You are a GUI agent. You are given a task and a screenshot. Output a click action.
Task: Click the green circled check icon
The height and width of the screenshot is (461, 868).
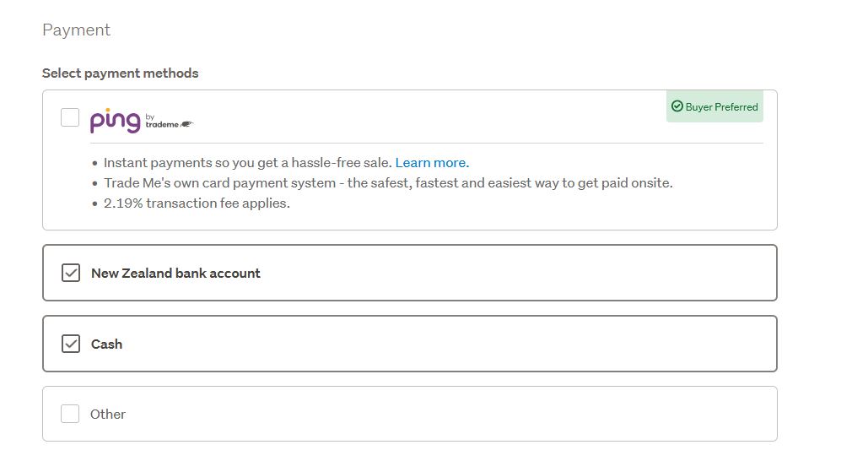point(677,106)
